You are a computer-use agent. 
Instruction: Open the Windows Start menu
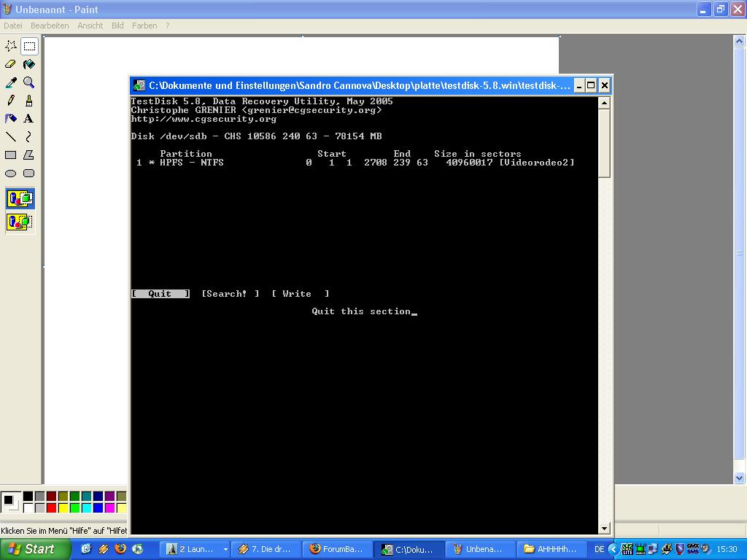(35, 549)
